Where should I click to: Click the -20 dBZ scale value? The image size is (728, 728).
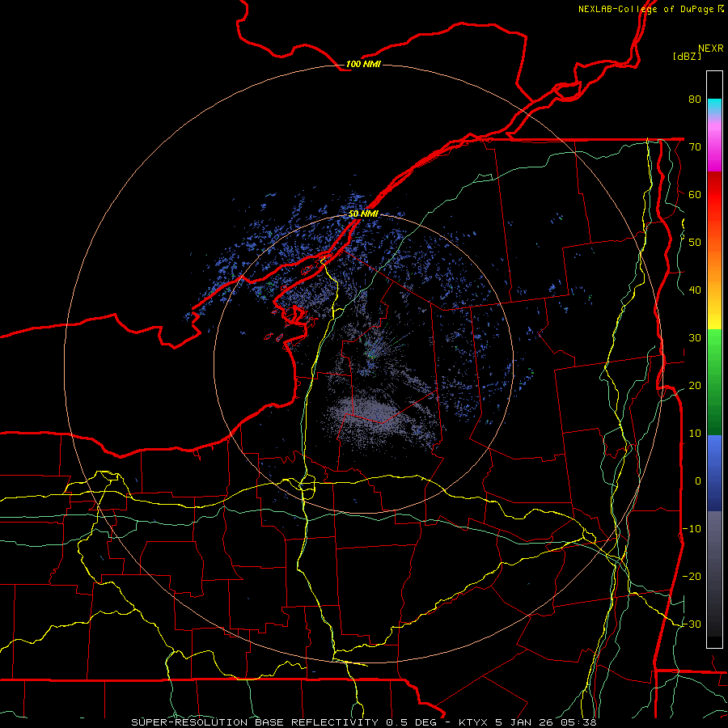coord(692,576)
